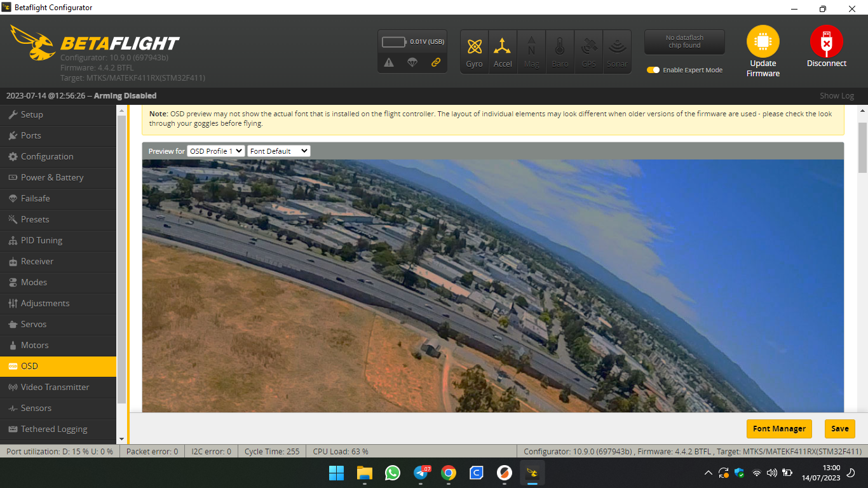Click the USB connection link icon
Image resolution: width=868 pixels, height=488 pixels.
[436, 63]
